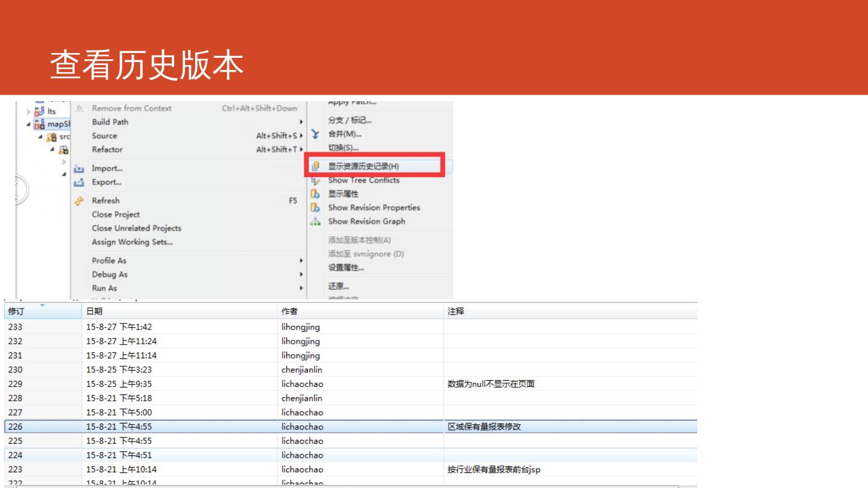Select Close Project in context menu
The image size is (868, 488).
(116, 214)
